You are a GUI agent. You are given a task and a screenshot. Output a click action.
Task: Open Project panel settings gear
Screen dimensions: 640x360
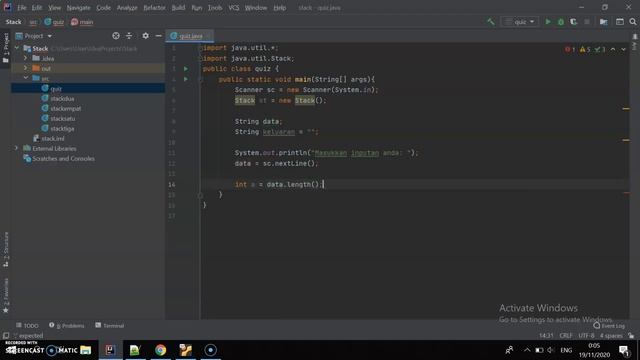(x=145, y=36)
